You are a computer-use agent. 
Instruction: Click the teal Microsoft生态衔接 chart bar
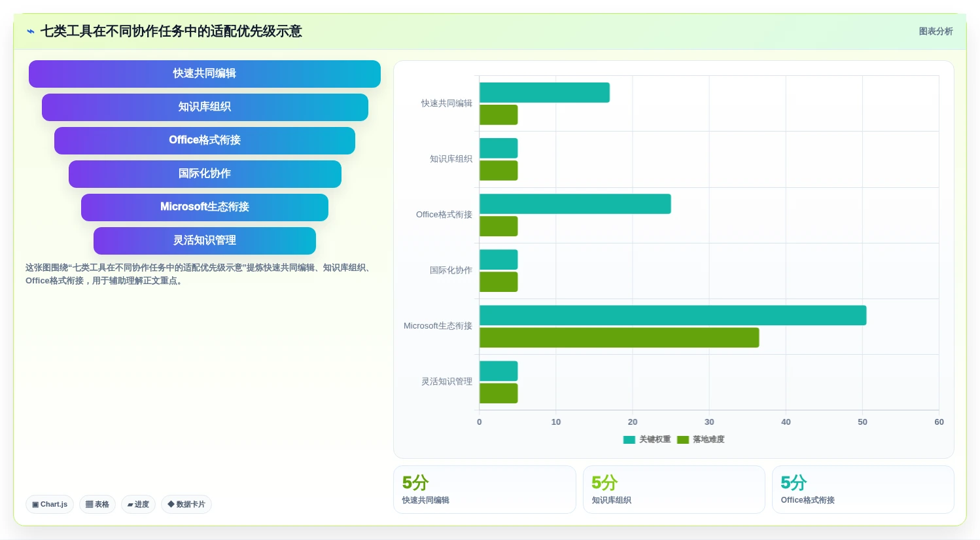point(673,315)
